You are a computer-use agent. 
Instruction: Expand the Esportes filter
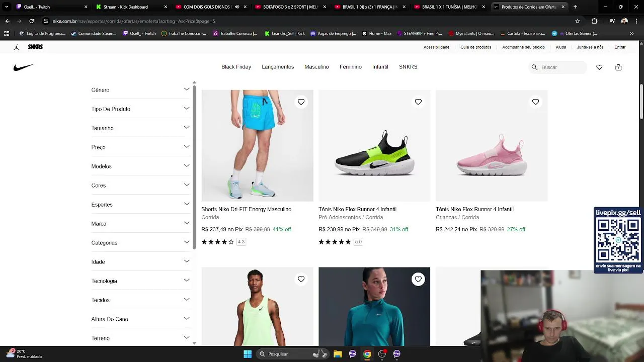pos(140,204)
